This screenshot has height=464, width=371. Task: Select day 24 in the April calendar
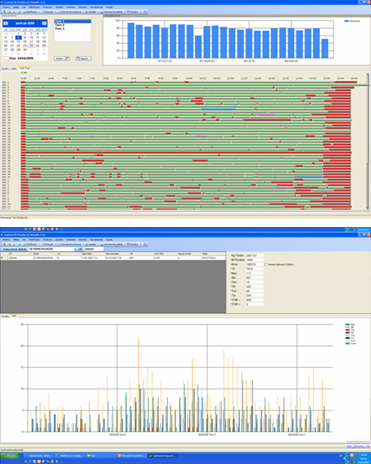(31, 46)
